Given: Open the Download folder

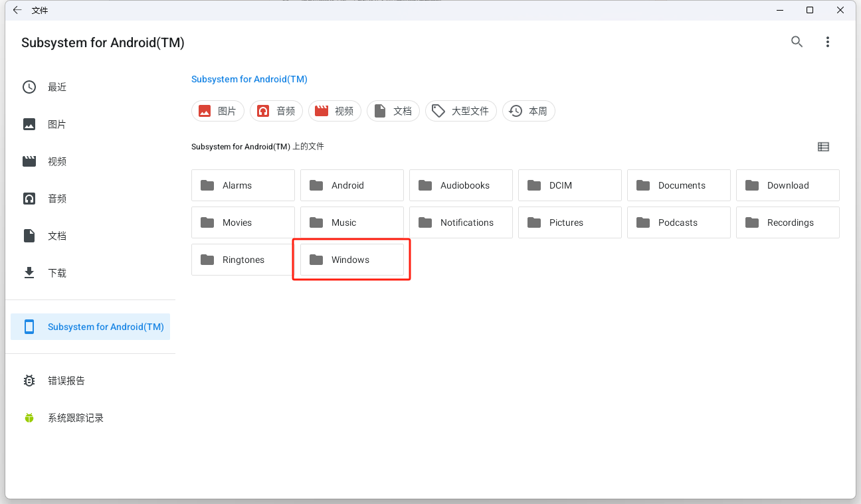Looking at the screenshot, I should [788, 185].
